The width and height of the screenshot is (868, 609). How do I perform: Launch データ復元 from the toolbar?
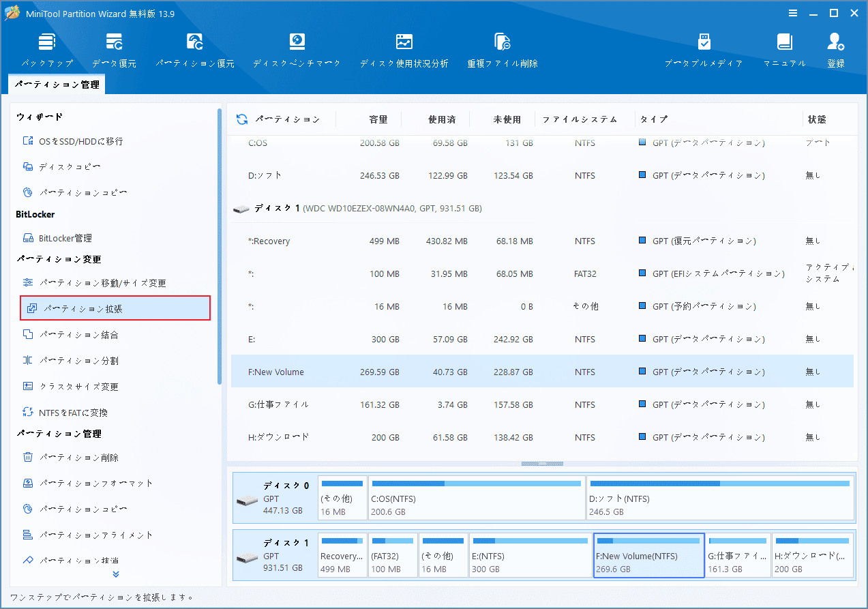click(114, 50)
